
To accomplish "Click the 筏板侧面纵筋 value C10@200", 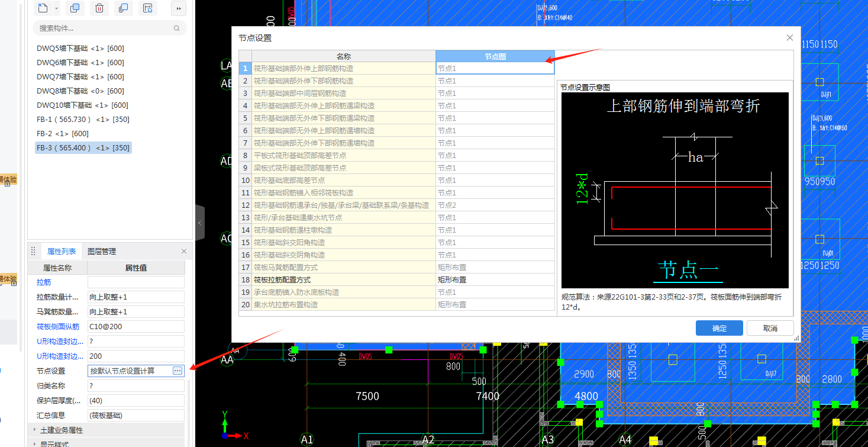I will tap(136, 327).
